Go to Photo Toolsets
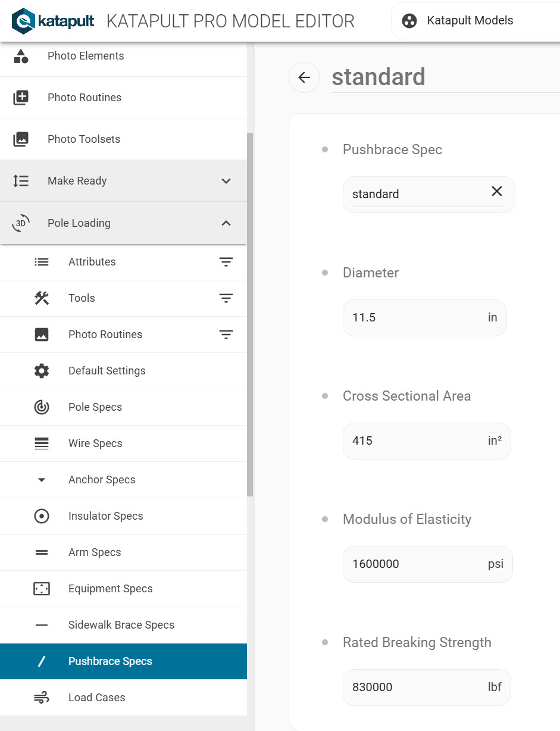The width and height of the screenshot is (560, 731). 84,139
